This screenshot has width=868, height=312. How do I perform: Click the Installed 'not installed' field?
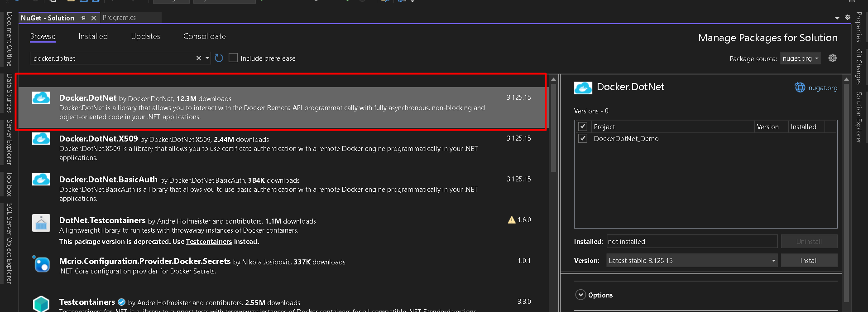tap(692, 242)
